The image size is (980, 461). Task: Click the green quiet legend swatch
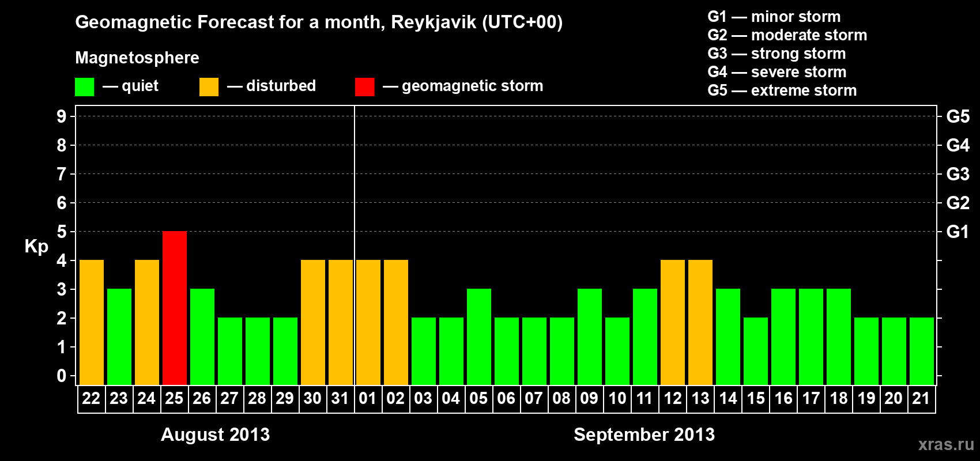pos(84,87)
